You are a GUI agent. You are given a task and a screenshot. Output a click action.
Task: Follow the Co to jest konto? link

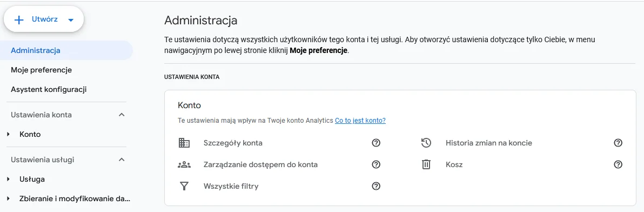pos(360,121)
